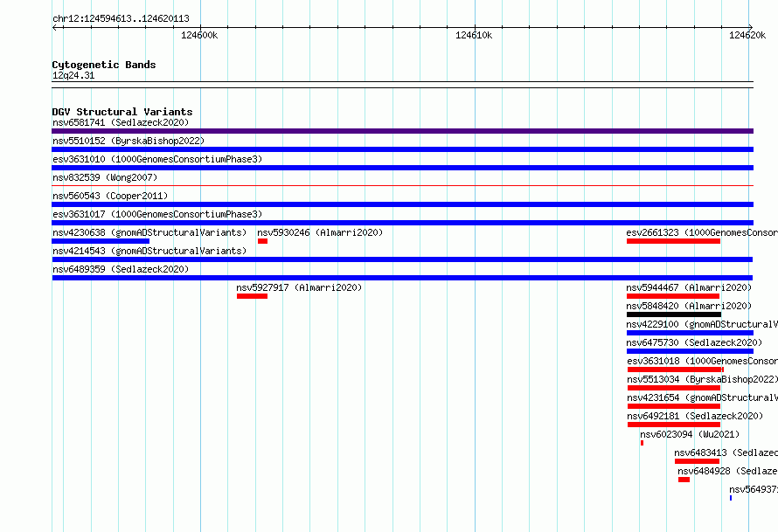Viewport: 778px width, 532px height.
Task: Open the nsv5944467 (Almarri2020) label
Action: pos(689,287)
